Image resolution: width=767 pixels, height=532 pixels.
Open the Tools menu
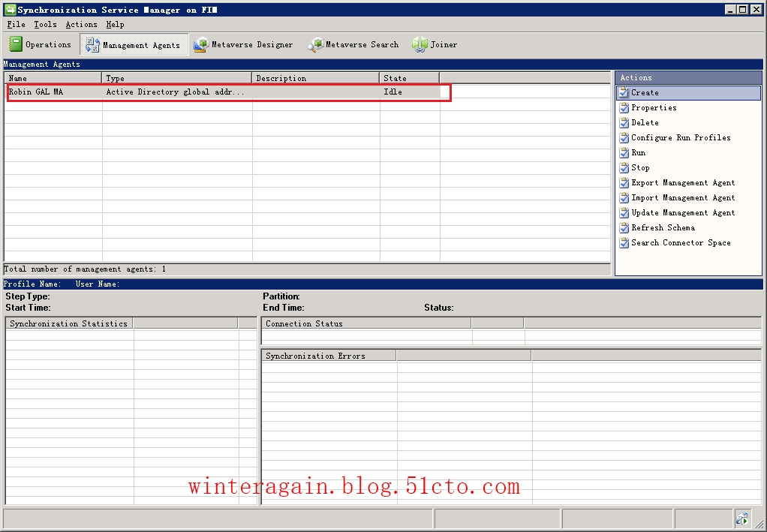(45, 25)
